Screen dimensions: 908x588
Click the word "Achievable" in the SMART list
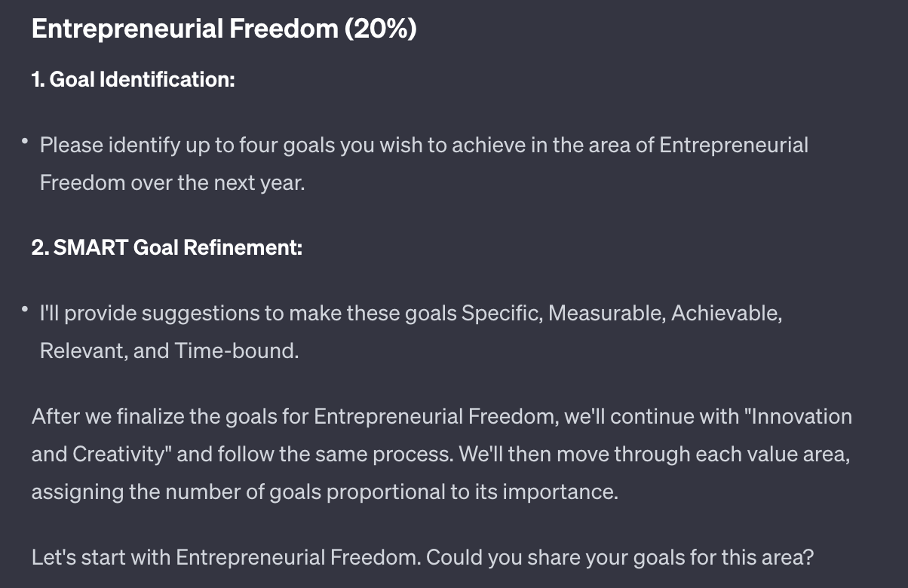725,313
